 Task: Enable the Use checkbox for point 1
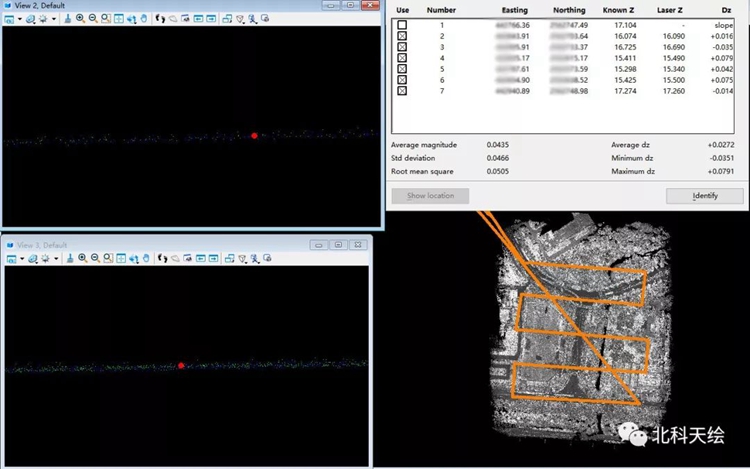[402, 24]
